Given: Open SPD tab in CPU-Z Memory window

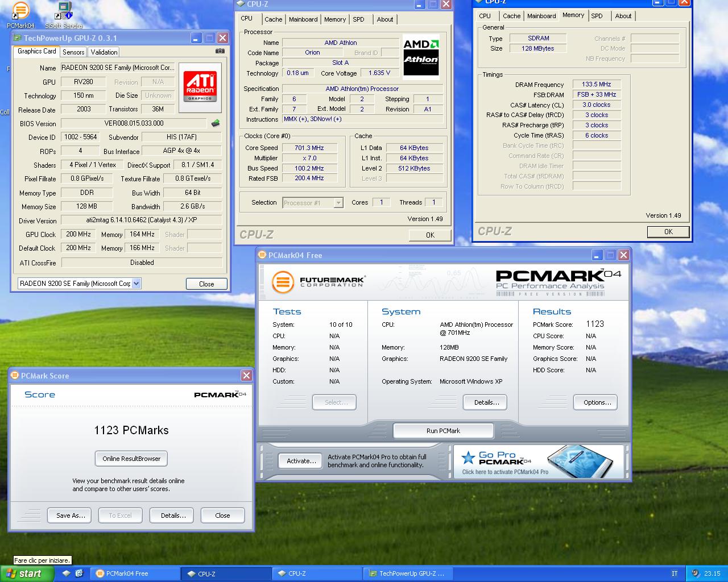Looking at the screenshot, I should pyautogui.click(x=597, y=16).
